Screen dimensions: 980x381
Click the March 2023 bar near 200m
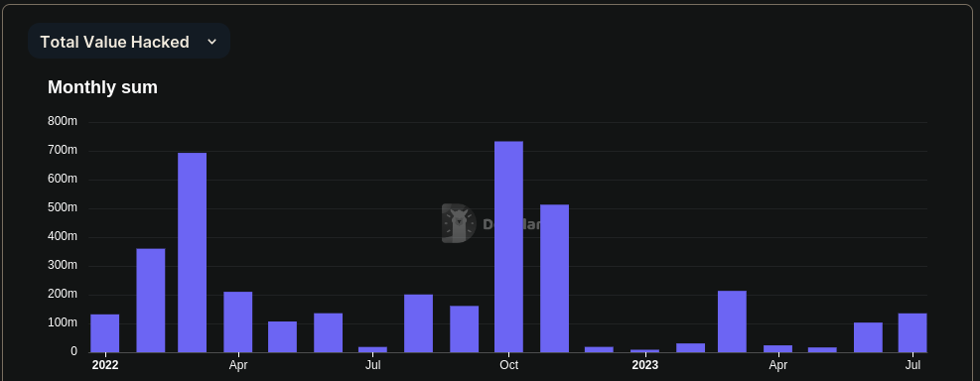coord(732,321)
